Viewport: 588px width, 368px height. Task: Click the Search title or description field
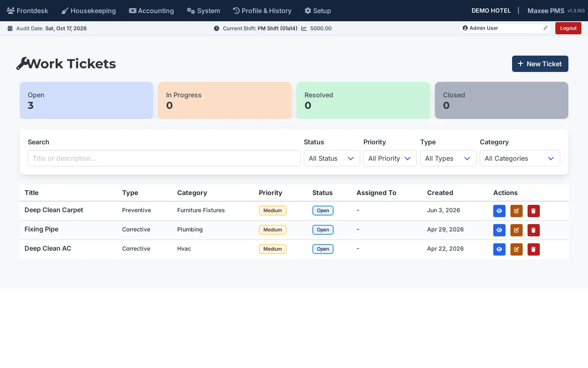pyautogui.click(x=164, y=158)
